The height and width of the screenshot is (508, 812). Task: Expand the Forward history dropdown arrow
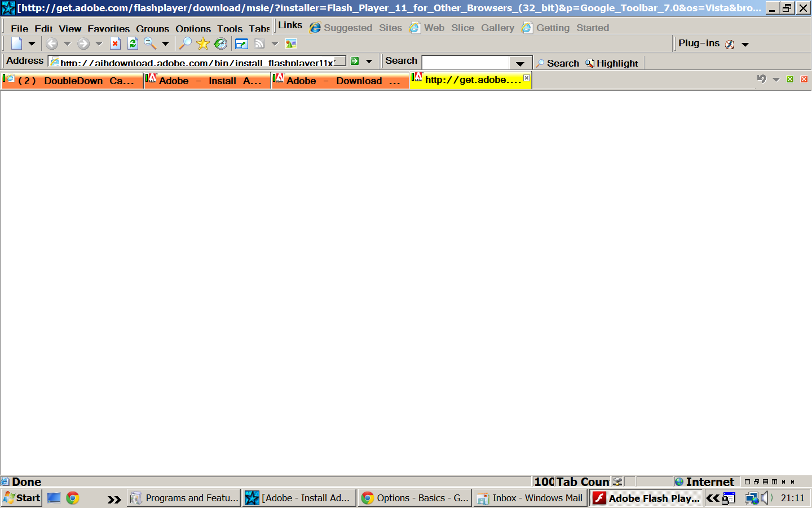click(99, 43)
